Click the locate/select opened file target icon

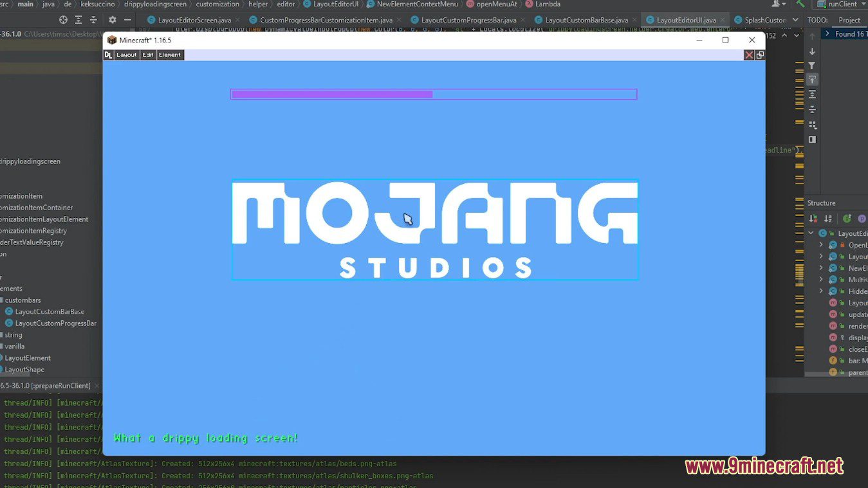[63, 20]
